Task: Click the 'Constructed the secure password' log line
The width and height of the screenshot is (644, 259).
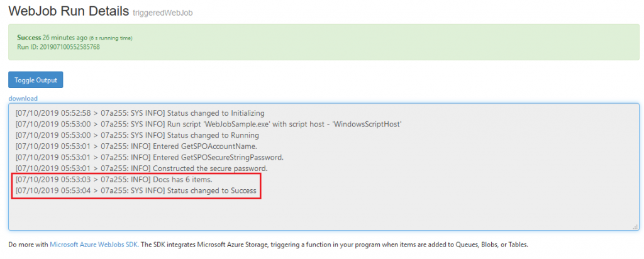Action: tap(142, 168)
